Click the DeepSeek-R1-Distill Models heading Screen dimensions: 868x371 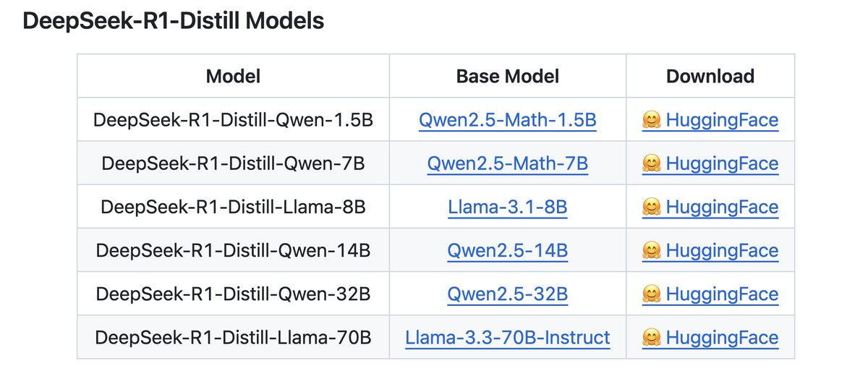click(x=174, y=22)
